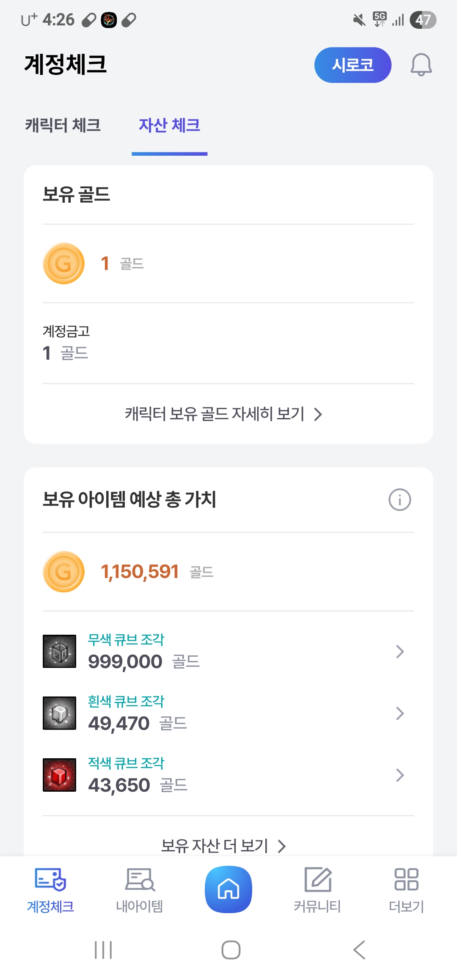Select the 자산 체크 tab
Image resolution: width=457 pixels, height=980 pixels.
169,125
